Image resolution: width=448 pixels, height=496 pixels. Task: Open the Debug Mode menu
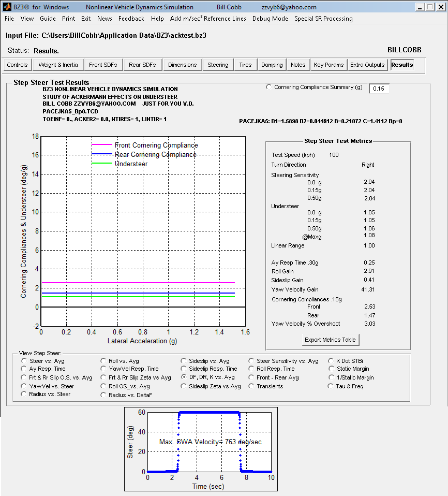[x=270, y=19]
